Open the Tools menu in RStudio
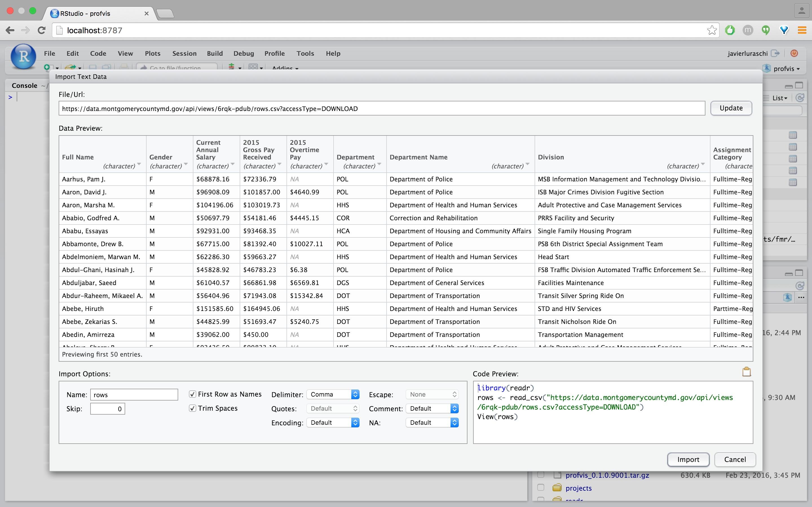 tap(304, 53)
